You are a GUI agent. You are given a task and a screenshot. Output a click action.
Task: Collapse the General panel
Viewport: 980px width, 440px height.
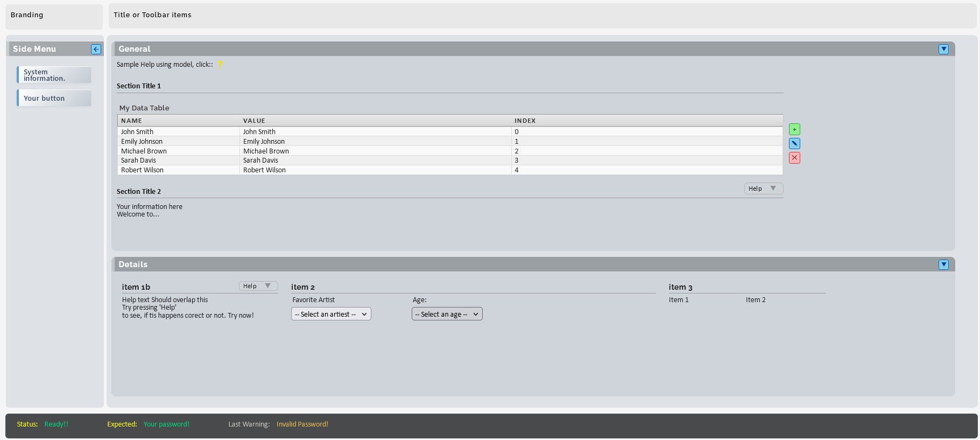point(943,50)
